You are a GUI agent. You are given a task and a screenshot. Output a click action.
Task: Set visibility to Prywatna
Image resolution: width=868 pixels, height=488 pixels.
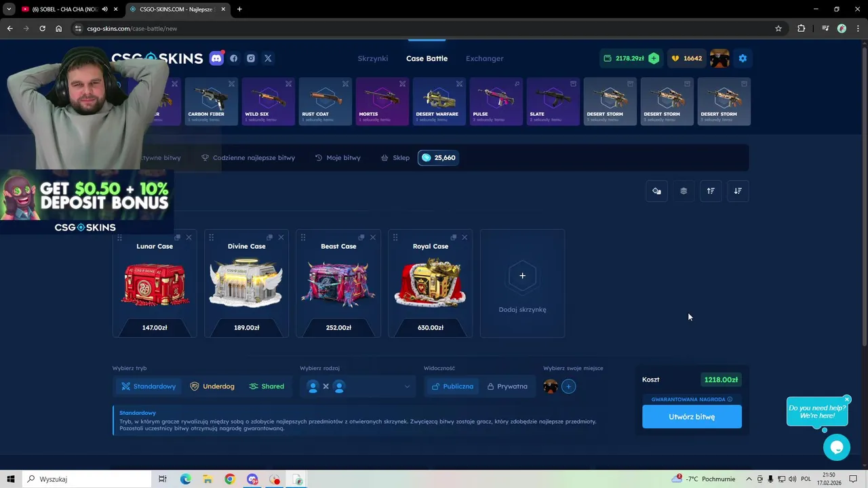507,386
